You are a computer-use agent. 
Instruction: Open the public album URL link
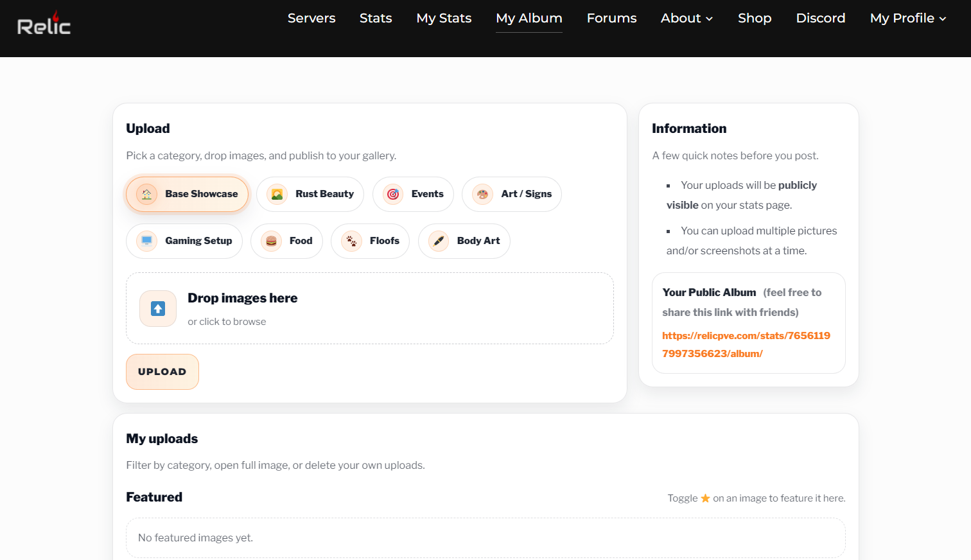point(746,344)
